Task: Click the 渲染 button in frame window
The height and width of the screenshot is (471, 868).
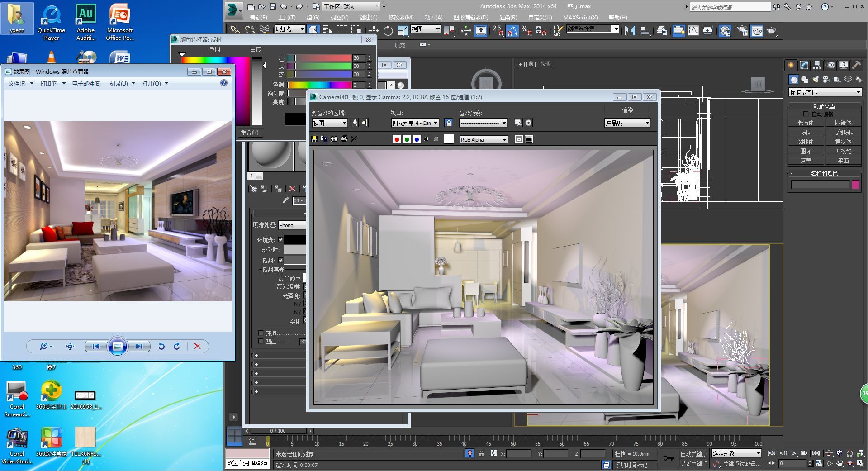Action: (627, 110)
